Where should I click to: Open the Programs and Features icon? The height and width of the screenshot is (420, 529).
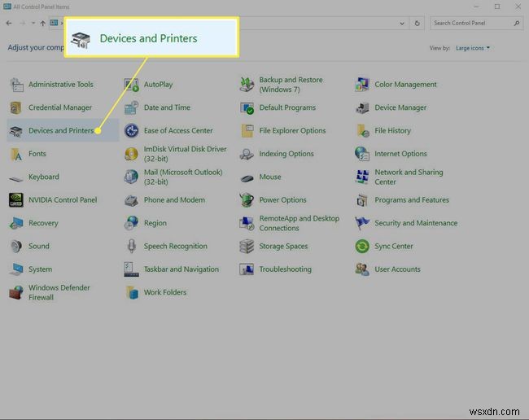click(362, 200)
